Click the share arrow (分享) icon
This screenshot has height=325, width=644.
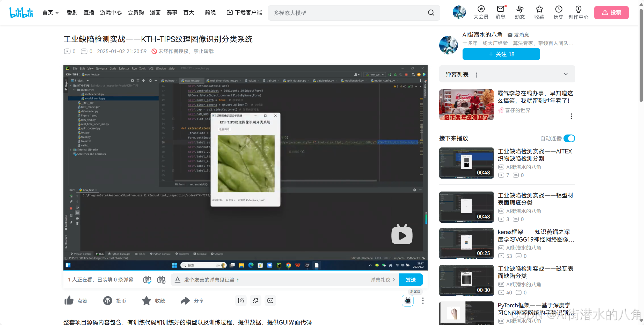coord(185,300)
